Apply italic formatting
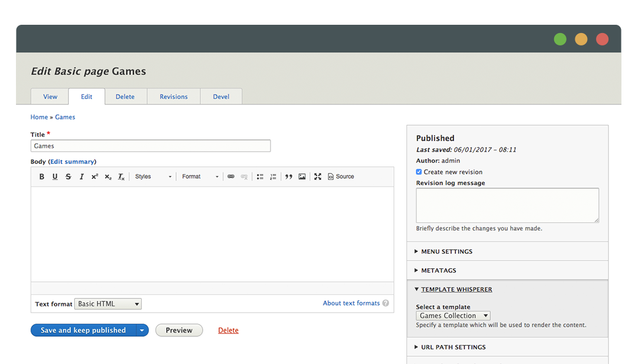Viewport: 638px width, 364px height. [x=82, y=176]
